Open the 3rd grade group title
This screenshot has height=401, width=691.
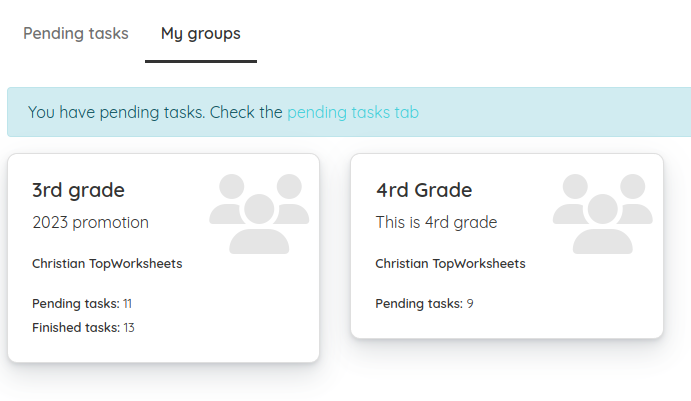pos(78,190)
